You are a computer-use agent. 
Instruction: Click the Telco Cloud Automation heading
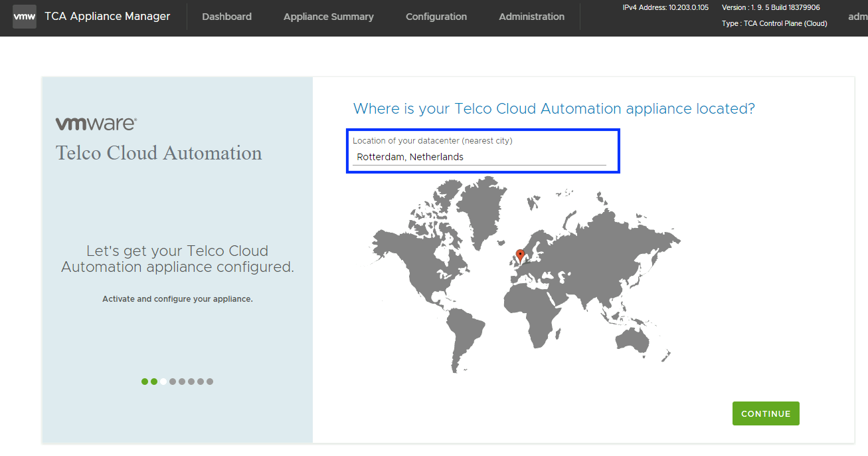[x=159, y=153]
